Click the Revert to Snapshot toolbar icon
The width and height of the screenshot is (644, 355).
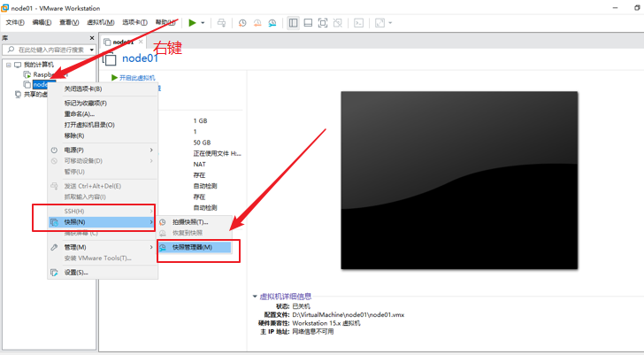pos(257,23)
